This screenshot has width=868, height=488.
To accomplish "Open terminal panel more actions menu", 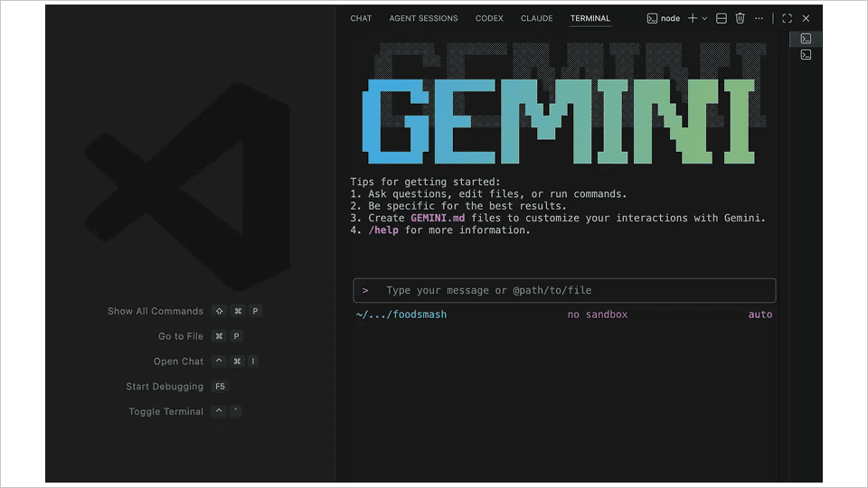I will point(759,18).
